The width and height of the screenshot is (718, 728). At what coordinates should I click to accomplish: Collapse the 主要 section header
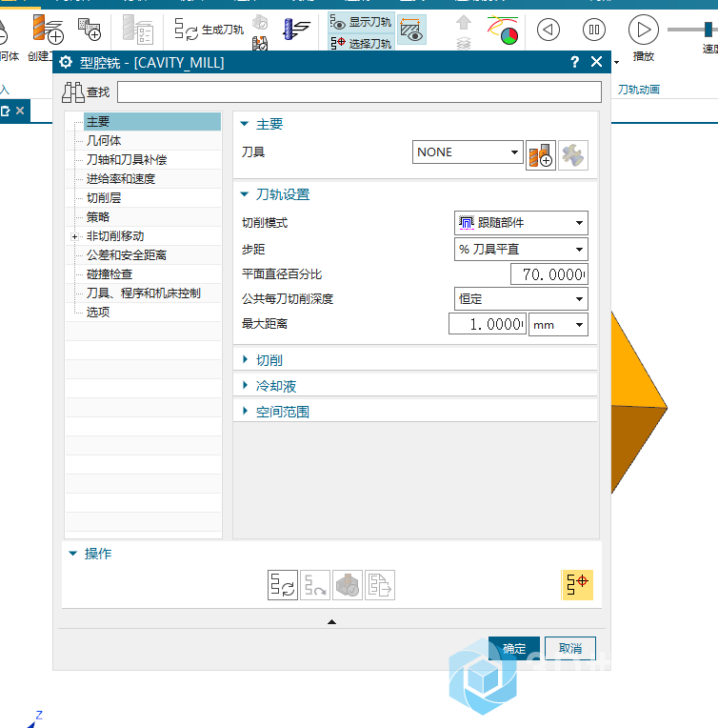pos(244,124)
